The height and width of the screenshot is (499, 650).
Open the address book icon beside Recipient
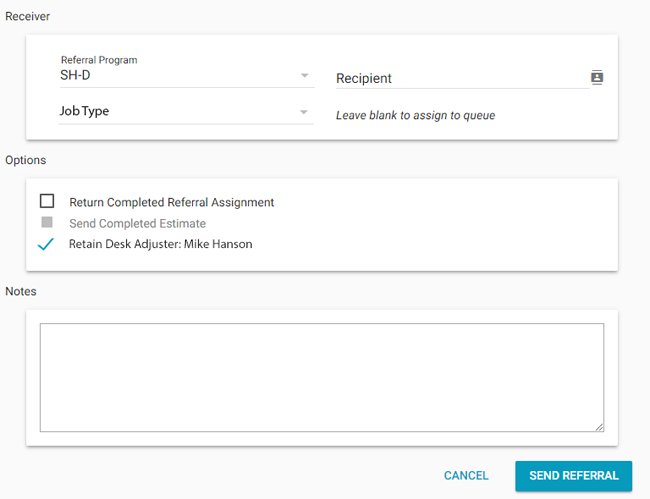pos(597,78)
